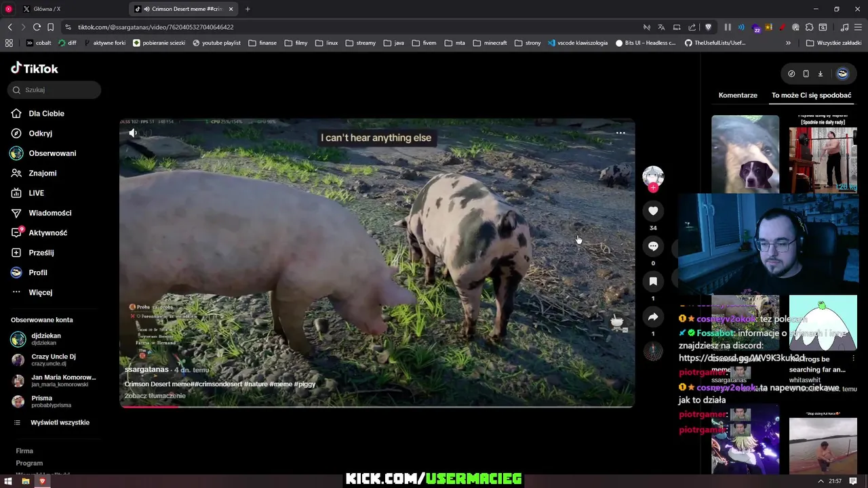Open the LIVE section

(x=37, y=193)
